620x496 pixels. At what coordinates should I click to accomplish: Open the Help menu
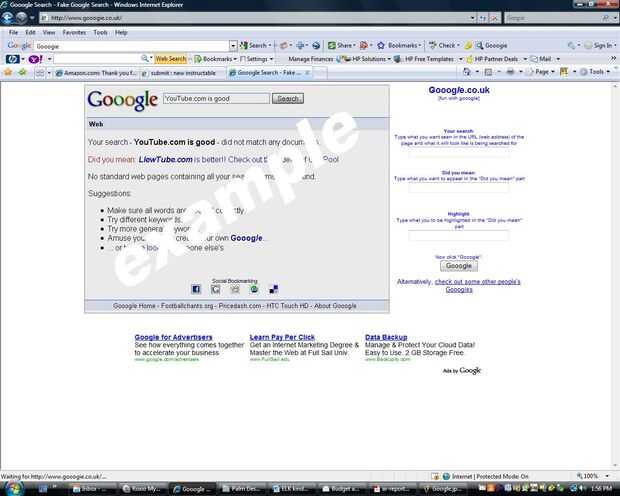[x=121, y=32]
